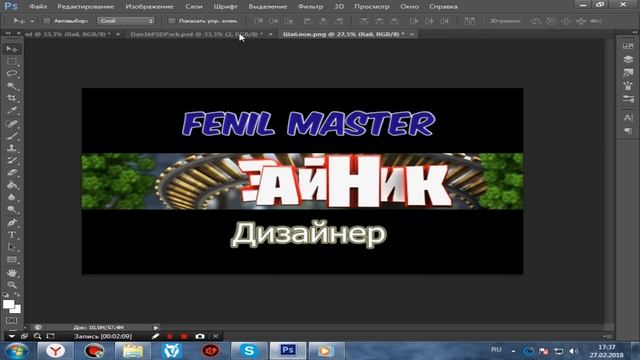Select the Lasso tool

(12, 74)
